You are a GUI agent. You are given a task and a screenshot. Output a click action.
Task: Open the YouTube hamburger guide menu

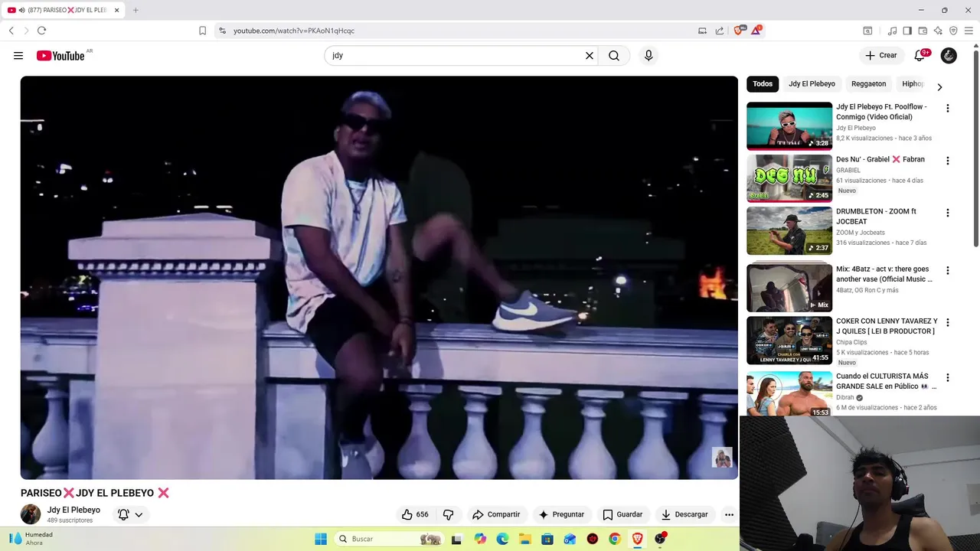(18, 56)
